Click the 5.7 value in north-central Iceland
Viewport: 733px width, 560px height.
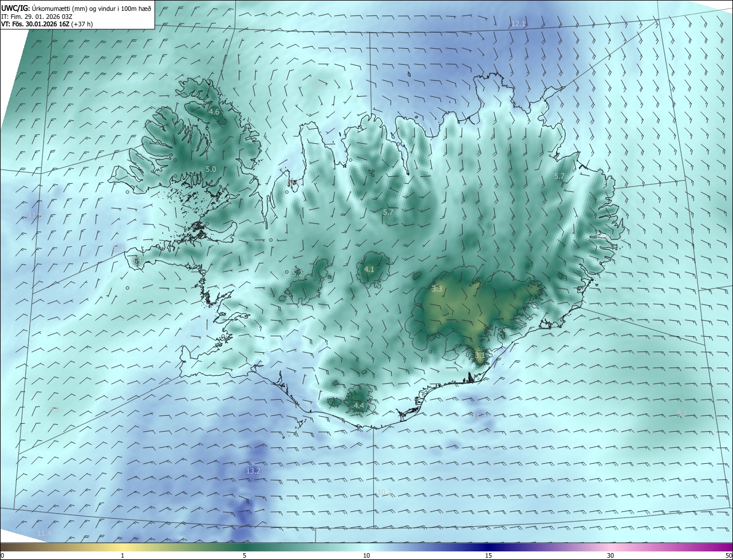388,212
